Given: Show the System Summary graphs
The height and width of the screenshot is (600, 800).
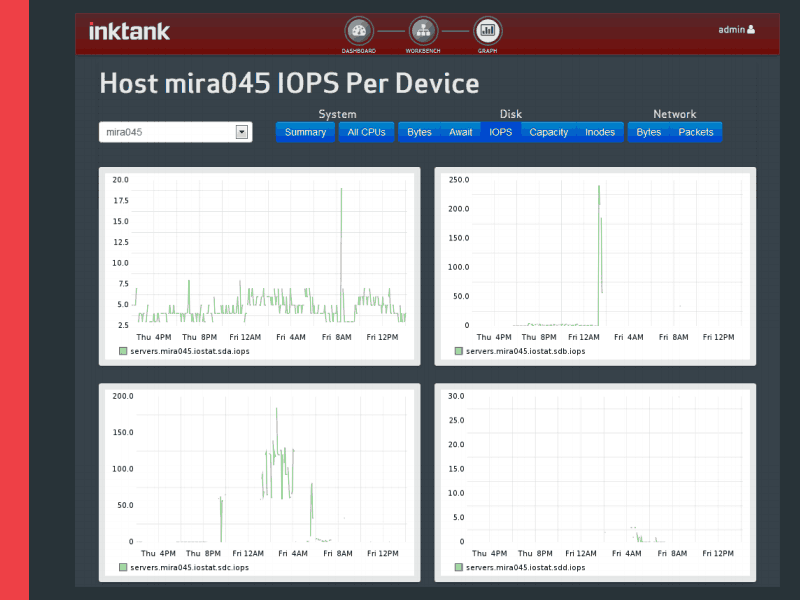Looking at the screenshot, I should coord(305,132).
